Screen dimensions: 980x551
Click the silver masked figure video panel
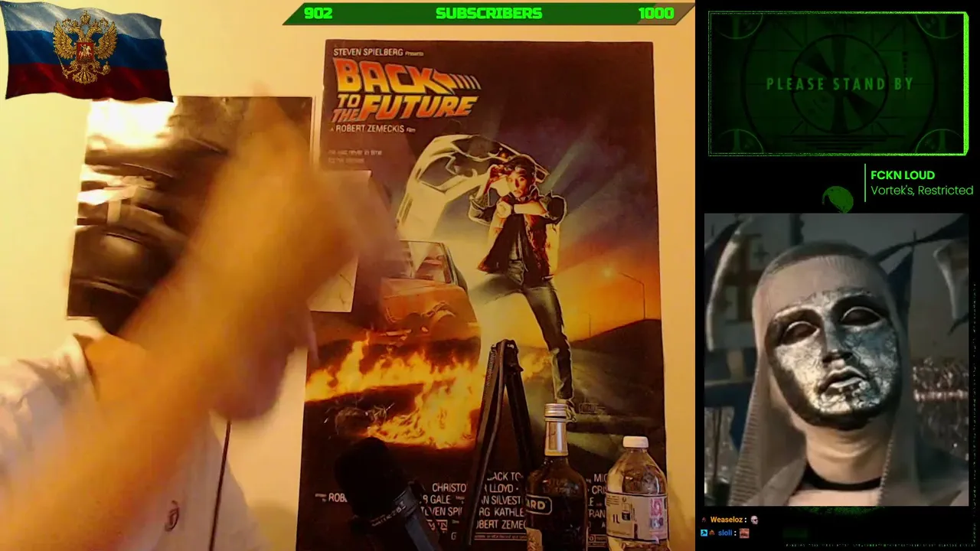(836, 360)
